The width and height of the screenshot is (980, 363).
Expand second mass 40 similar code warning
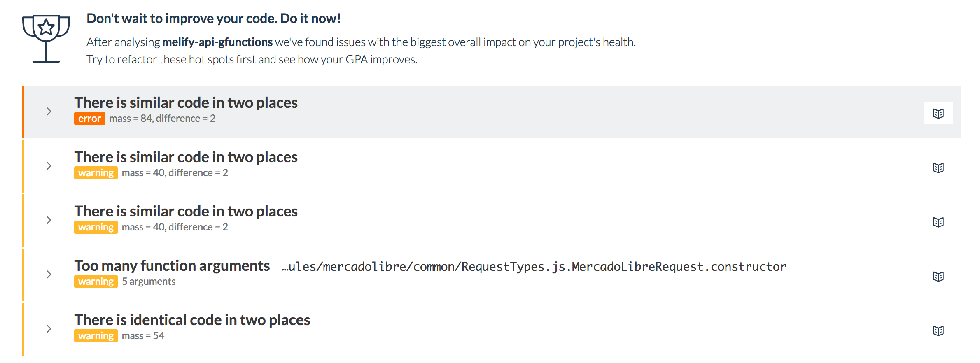click(x=49, y=220)
